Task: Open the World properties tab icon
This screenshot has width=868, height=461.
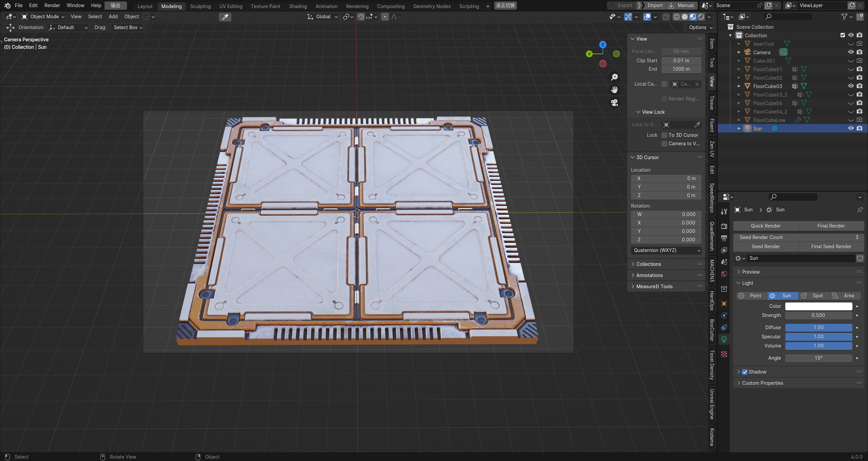Action: pyautogui.click(x=724, y=274)
